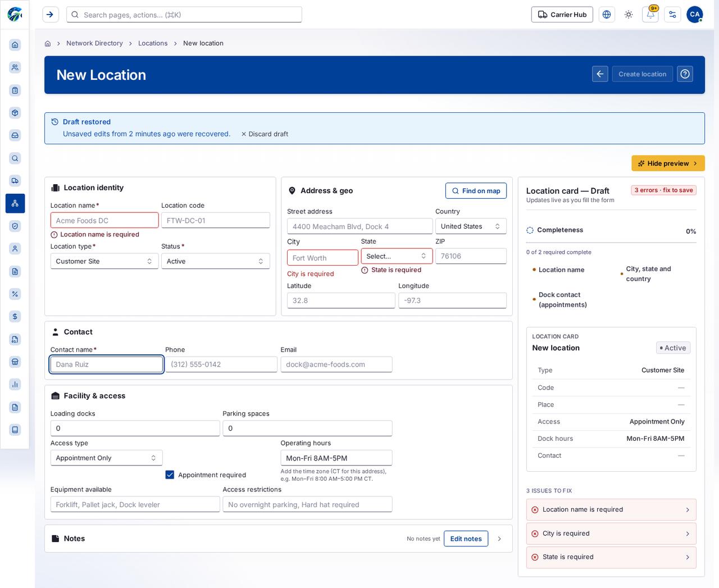Click the magnifier icon in the sidebar

tap(15, 158)
